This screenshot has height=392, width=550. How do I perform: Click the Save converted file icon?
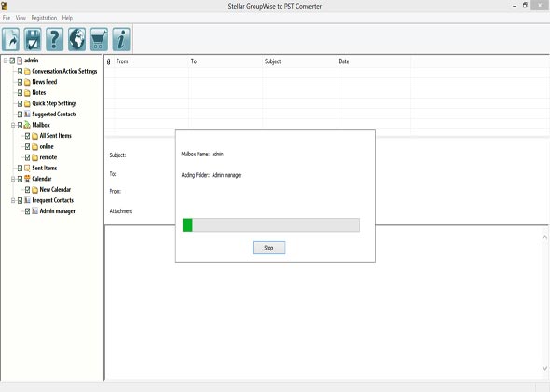tap(33, 39)
